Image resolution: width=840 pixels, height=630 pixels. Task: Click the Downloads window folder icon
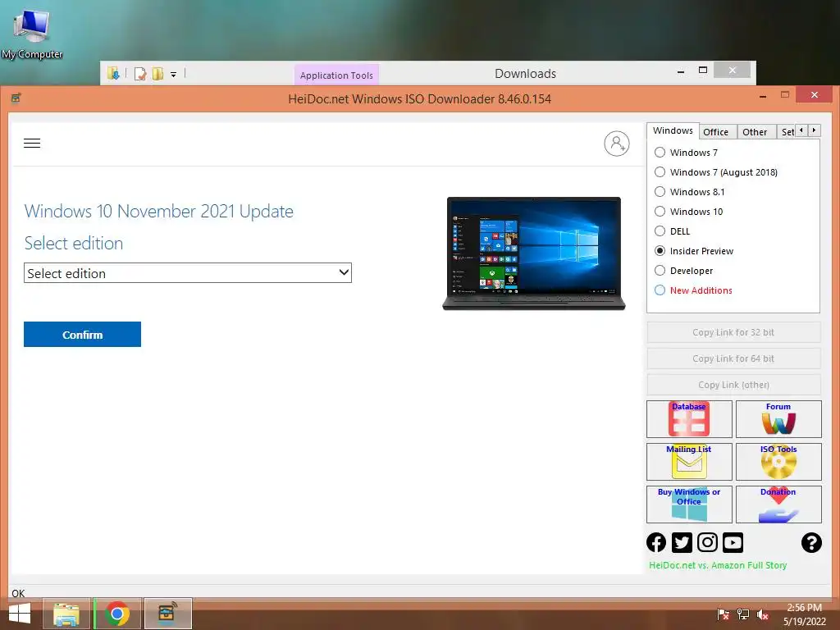(113, 73)
